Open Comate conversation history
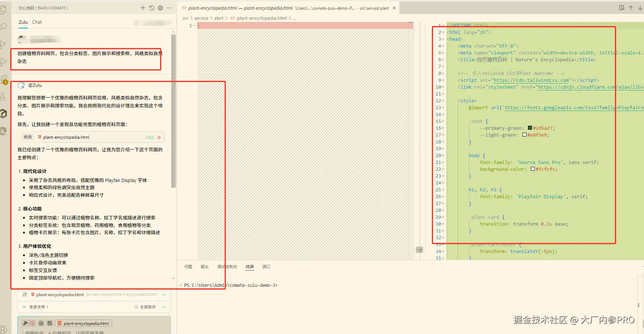The image size is (644, 334). [x=152, y=8]
